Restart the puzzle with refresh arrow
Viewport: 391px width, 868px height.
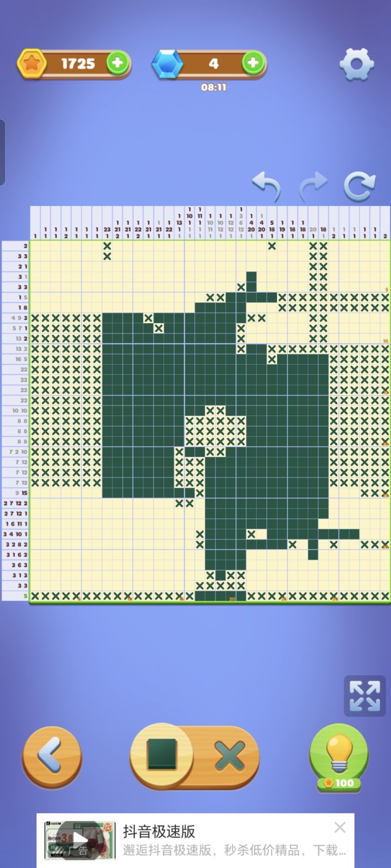click(x=360, y=186)
